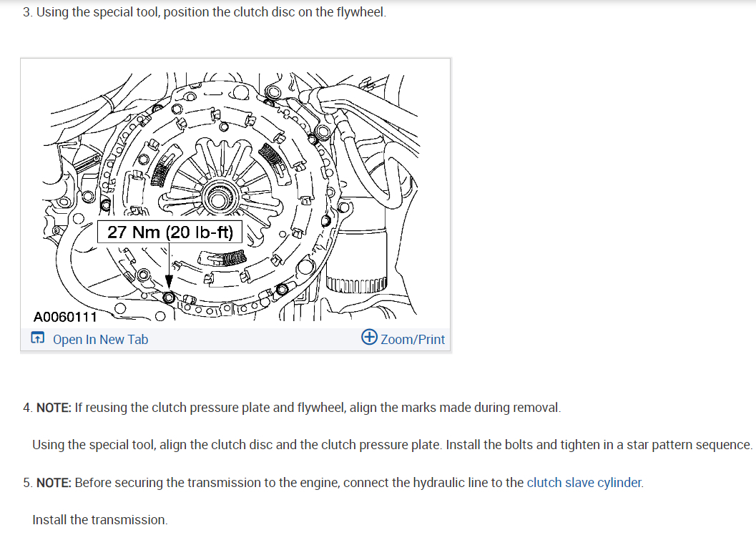Click the Open In New Tab icon

tap(38, 338)
